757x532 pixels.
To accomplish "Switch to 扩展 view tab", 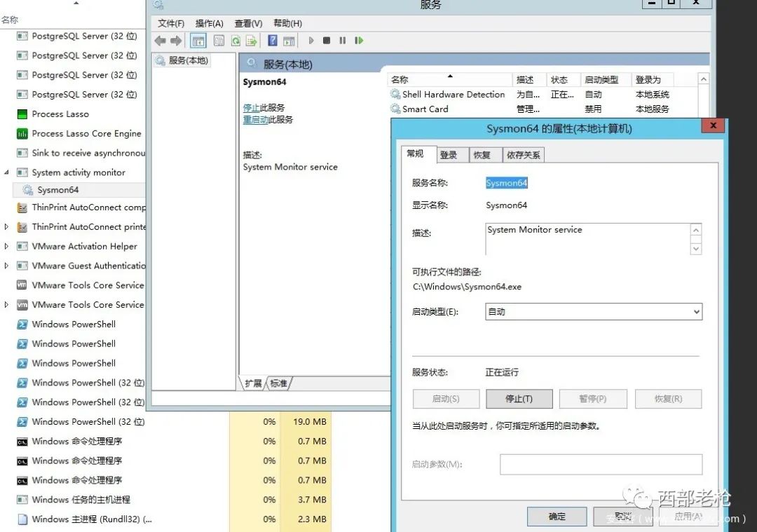I will (253, 383).
